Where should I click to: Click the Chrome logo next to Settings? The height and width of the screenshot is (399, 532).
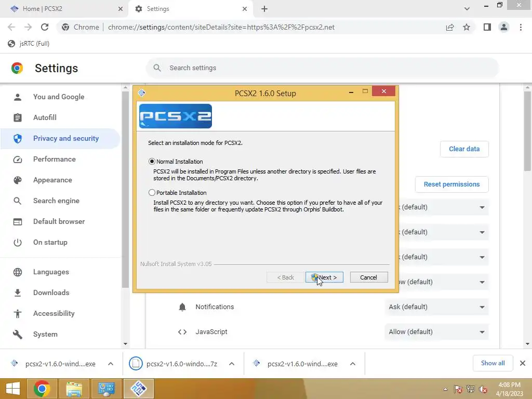point(17,68)
